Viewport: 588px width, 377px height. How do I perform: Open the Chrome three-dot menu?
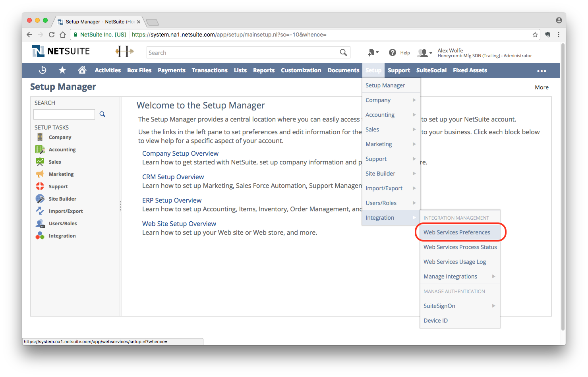click(x=559, y=35)
